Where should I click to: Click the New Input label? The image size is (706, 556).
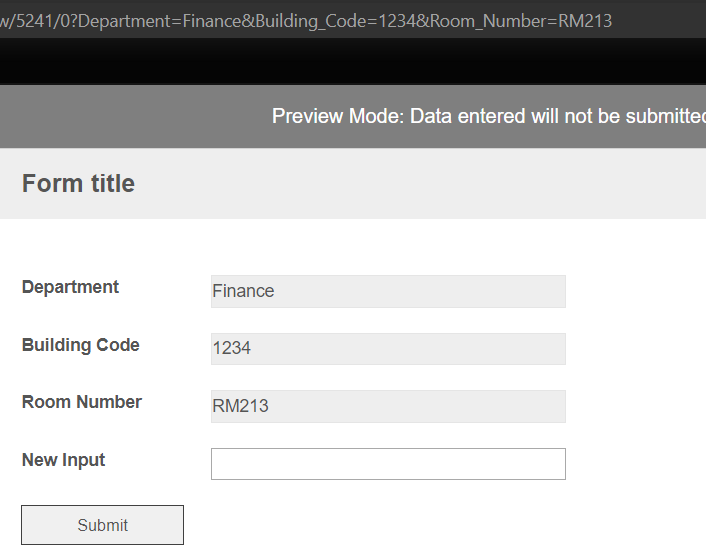63,460
